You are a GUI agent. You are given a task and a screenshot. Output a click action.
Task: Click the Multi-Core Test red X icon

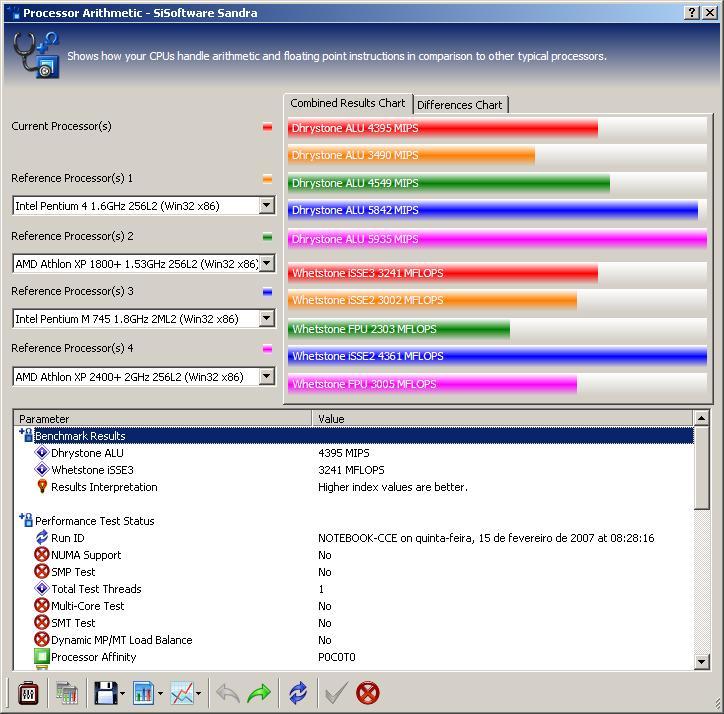point(42,605)
